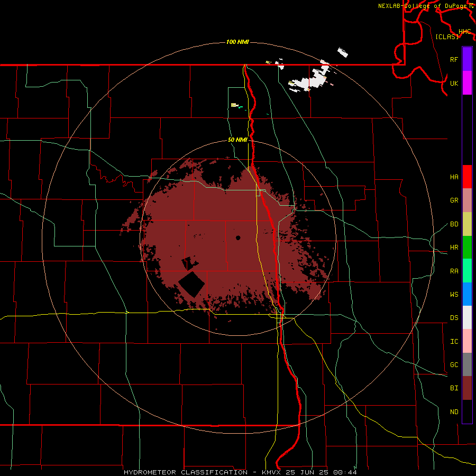Click the 'HR' legend label
The height and width of the screenshot is (476, 476).
[454, 248]
